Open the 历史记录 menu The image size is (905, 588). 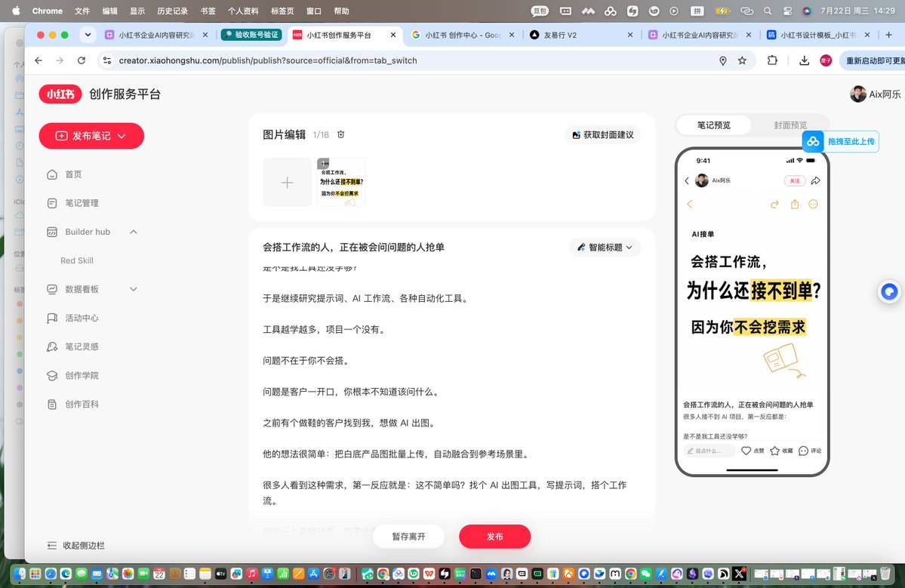(x=173, y=11)
